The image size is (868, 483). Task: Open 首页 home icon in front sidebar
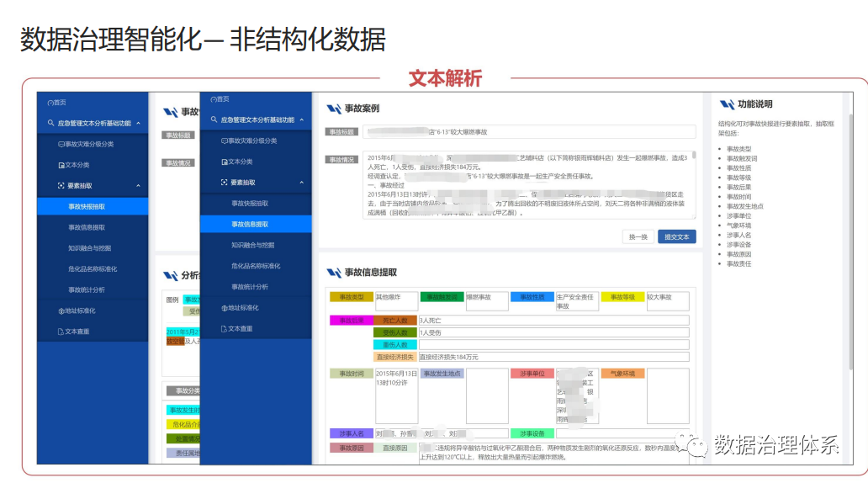(214, 99)
